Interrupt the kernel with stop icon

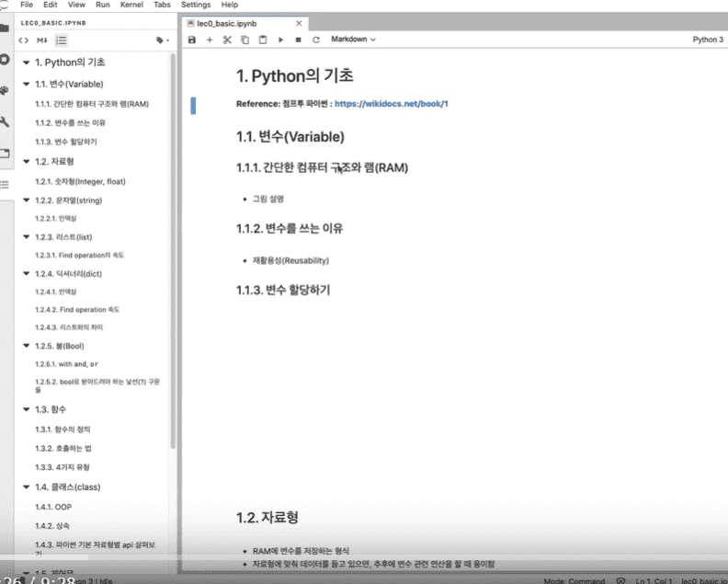click(x=298, y=40)
